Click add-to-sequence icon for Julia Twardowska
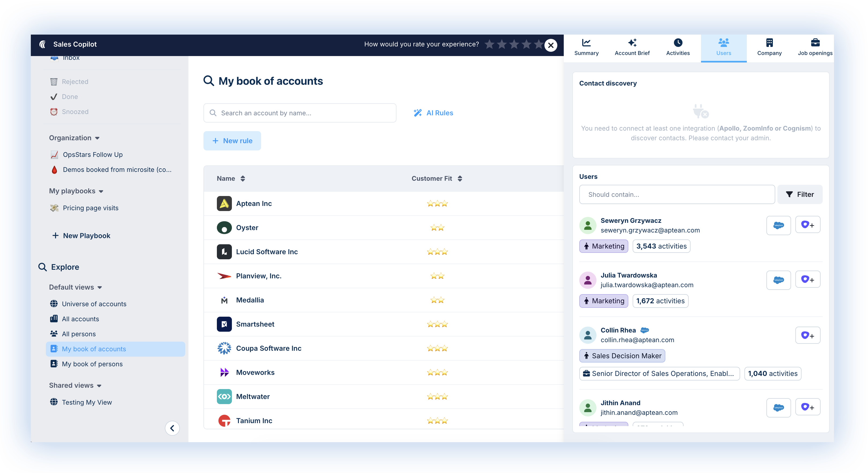 807,280
